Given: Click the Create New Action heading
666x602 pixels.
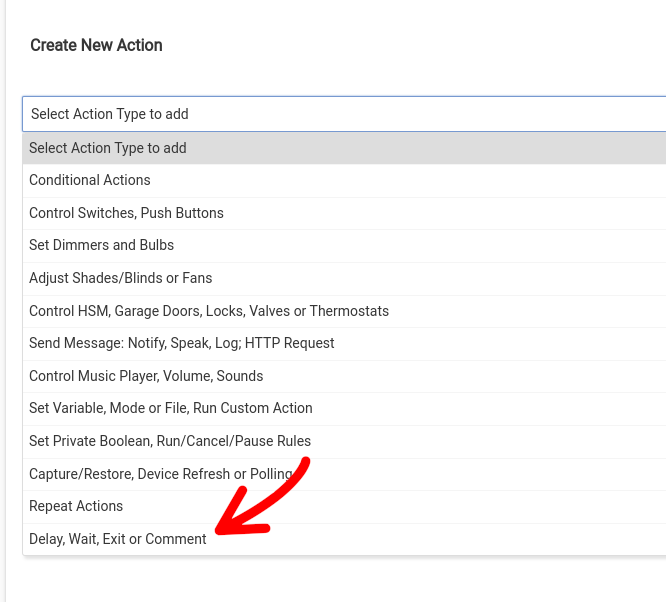Looking at the screenshot, I should [96, 45].
